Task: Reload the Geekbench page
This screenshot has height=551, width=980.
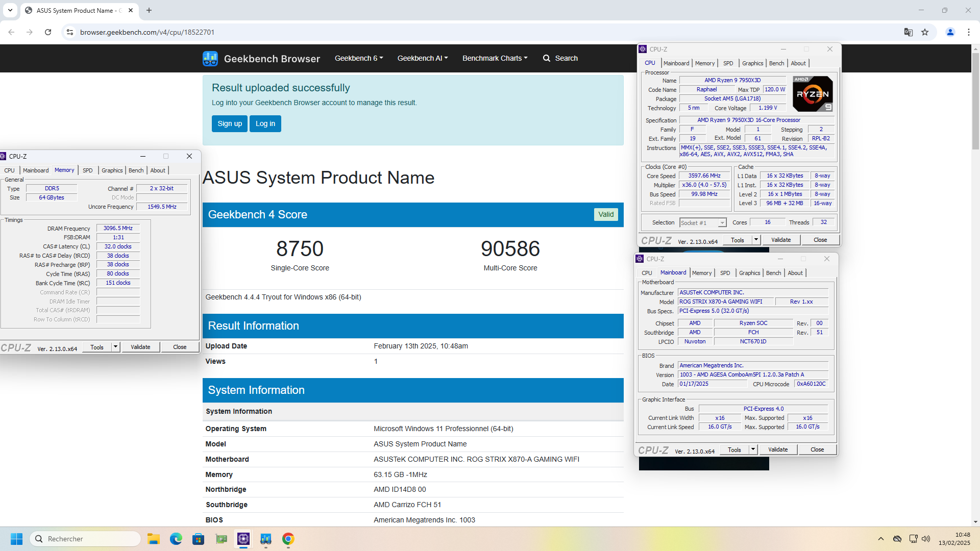Action: 48,32
